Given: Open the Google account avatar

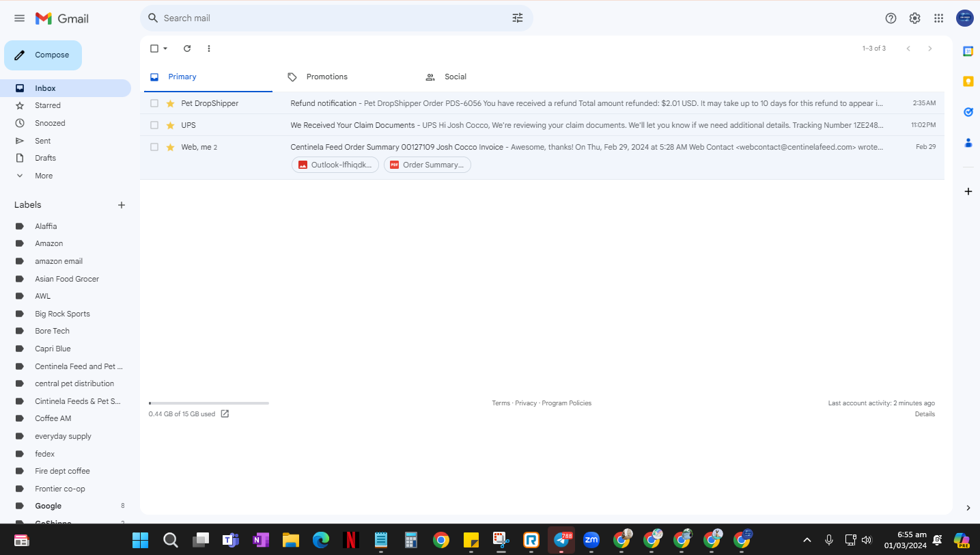Looking at the screenshot, I should (964, 18).
